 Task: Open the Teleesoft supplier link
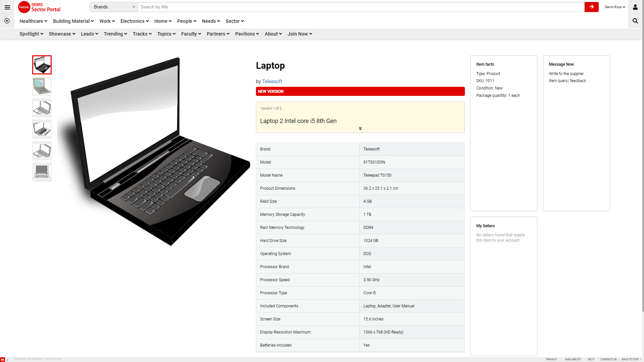click(x=272, y=81)
